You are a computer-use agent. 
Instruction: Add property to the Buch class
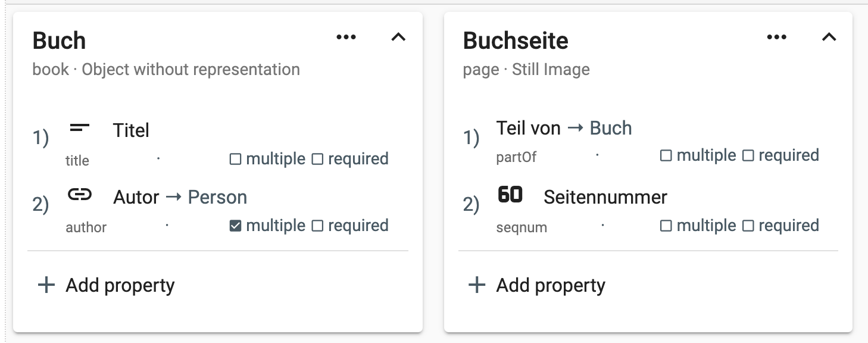point(120,285)
